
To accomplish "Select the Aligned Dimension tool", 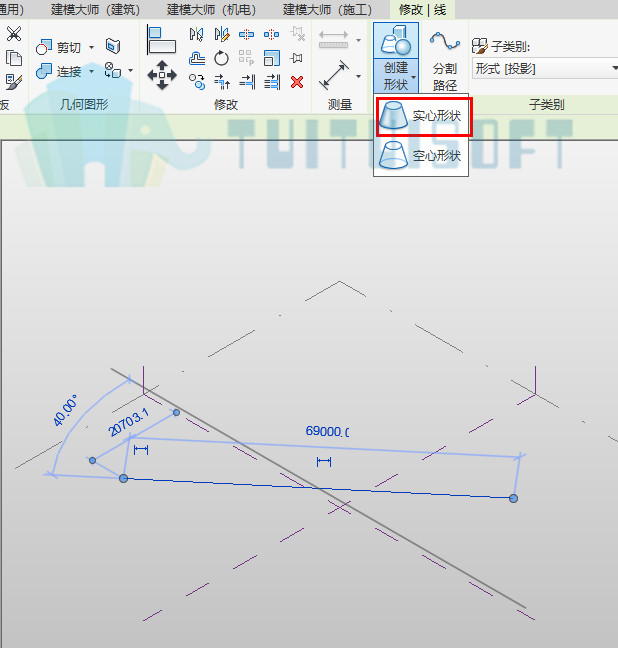I will (x=334, y=75).
